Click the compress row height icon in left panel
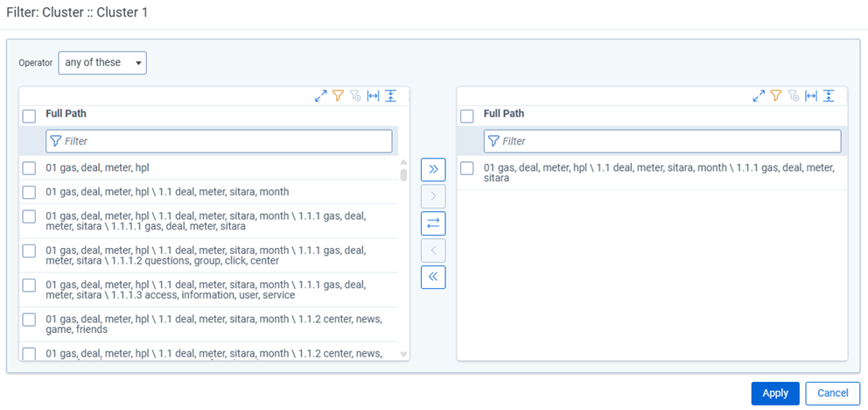Screen dimensions: 868x410 click(391, 95)
